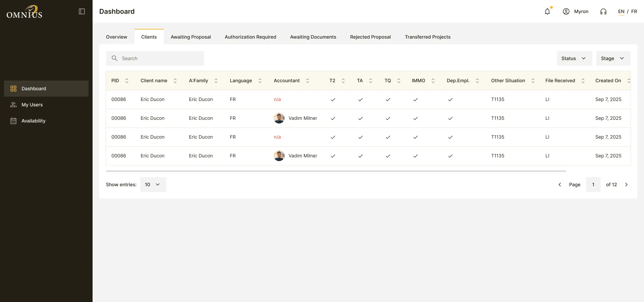Image resolution: width=644 pixels, height=302 pixels.
Task: Expand the Stage filter dropdown
Action: 613,58
